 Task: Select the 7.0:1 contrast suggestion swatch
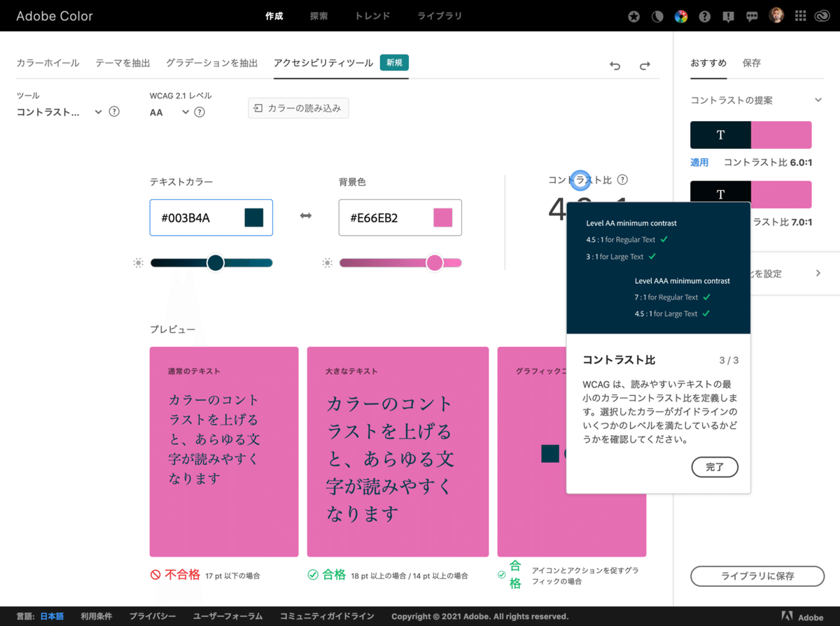click(x=751, y=194)
